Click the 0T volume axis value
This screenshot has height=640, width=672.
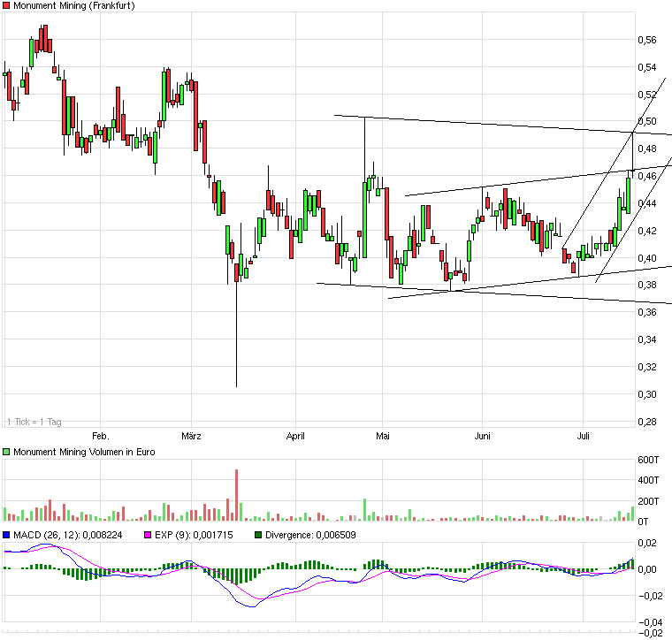tap(643, 522)
